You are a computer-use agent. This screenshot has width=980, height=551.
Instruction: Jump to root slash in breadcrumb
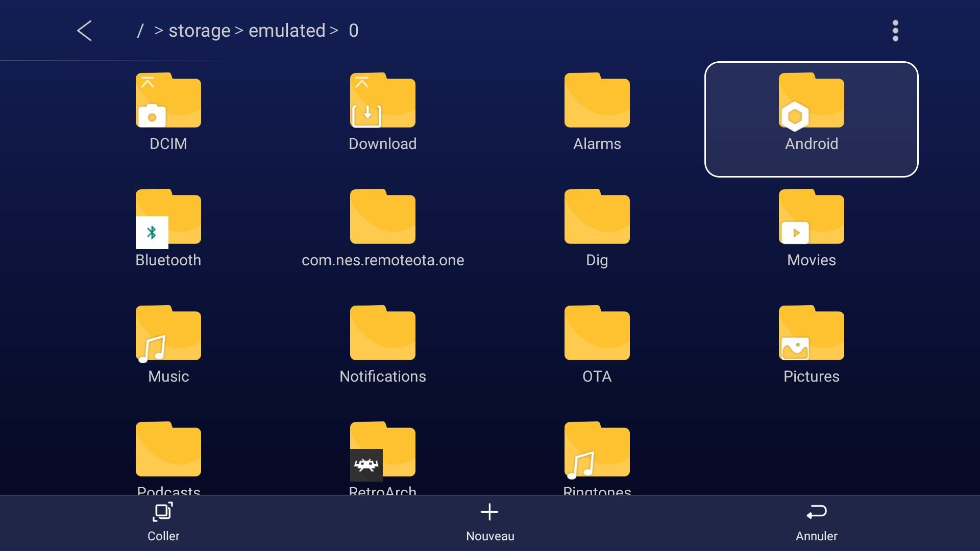tap(140, 31)
